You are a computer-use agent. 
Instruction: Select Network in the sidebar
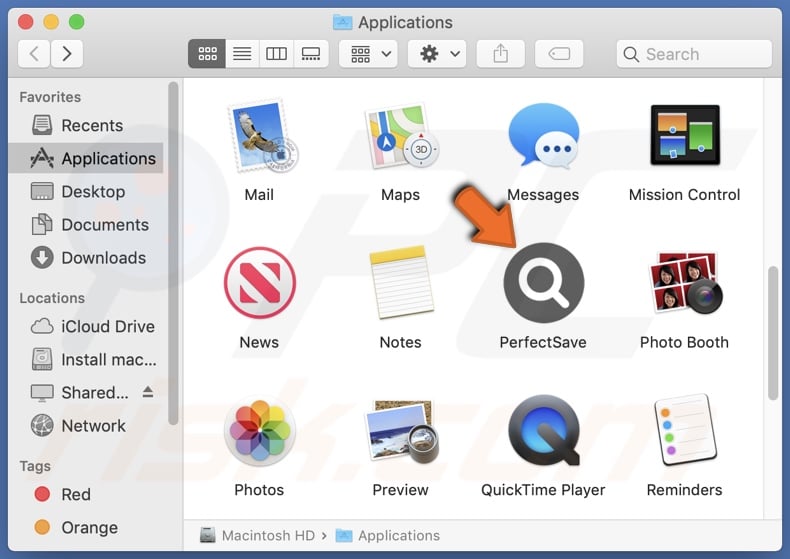[x=87, y=426]
